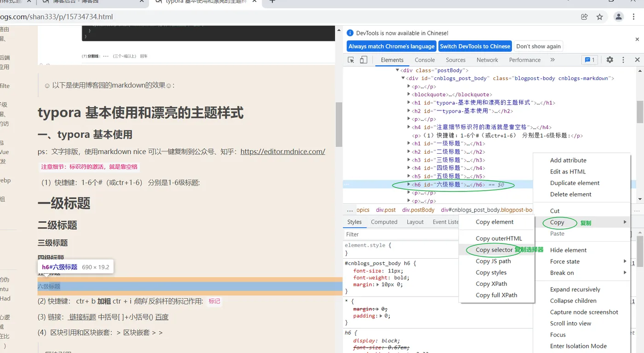This screenshot has height=353, width=644.
Task: Click Don't show again button
Action: click(x=538, y=46)
